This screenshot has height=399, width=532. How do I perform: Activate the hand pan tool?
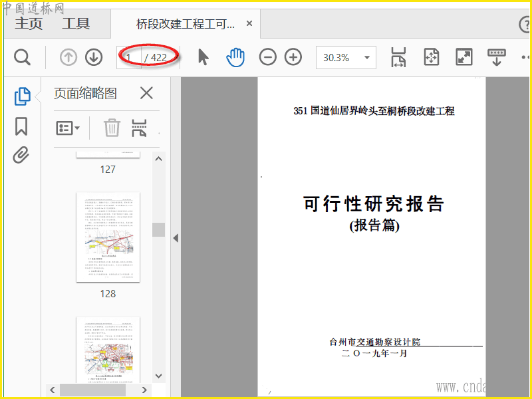(235, 57)
